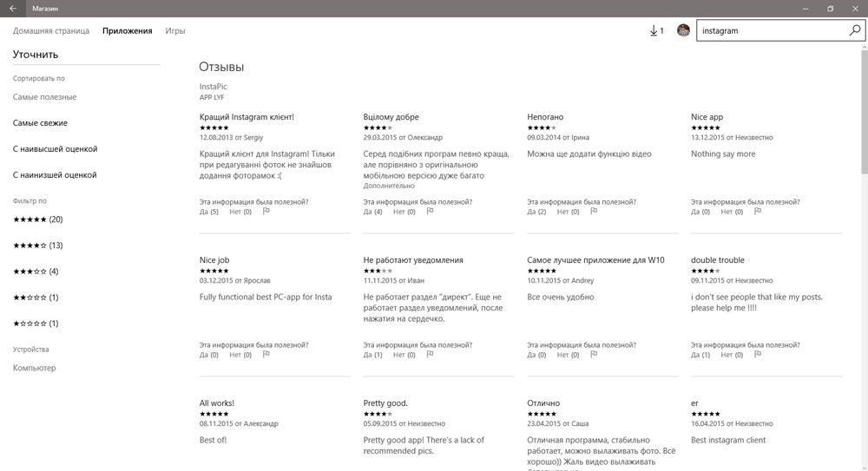Open the user account avatar
Image resolution: width=868 pixels, height=471 pixels.
[x=683, y=30]
